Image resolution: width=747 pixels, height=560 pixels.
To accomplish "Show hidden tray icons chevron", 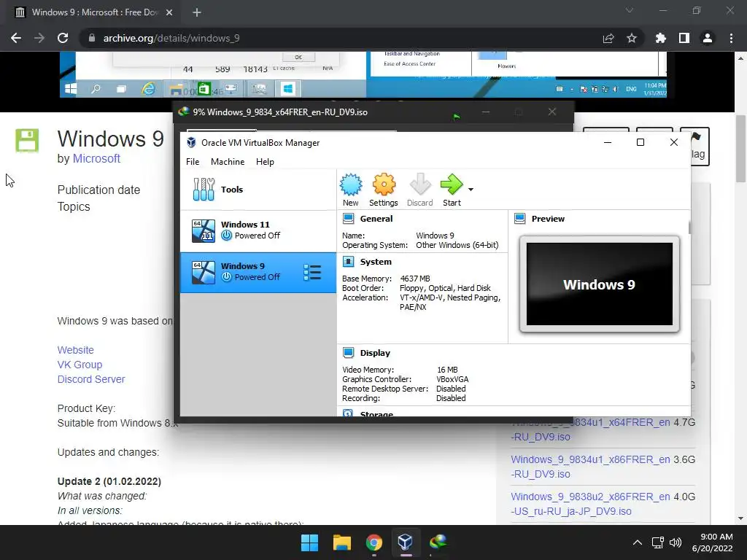I will 638,542.
